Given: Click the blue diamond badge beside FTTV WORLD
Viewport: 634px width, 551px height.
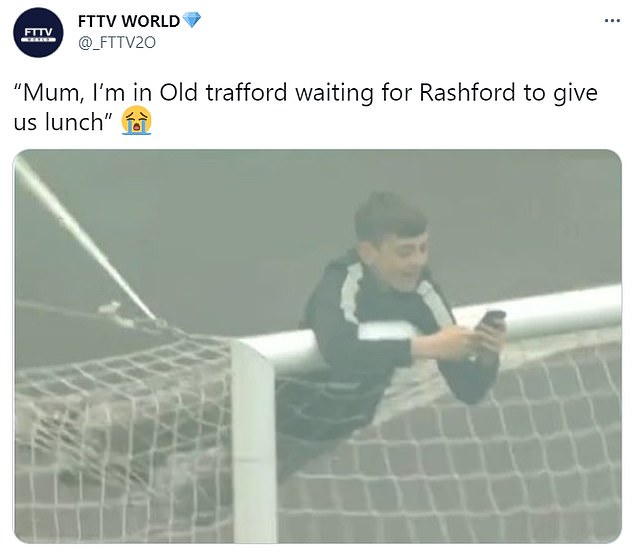Looking at the screenshot, I should pyautogui.click(x=192, y=20).
